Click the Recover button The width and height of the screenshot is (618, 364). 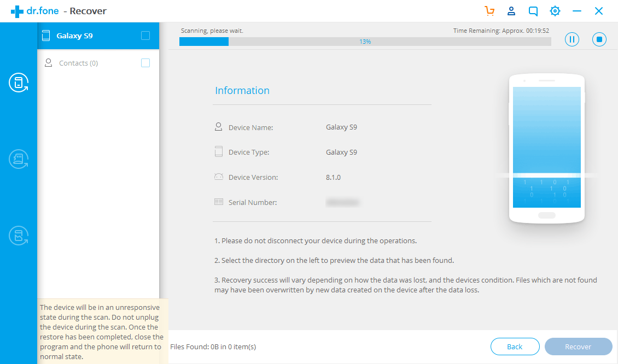point(578,347)
